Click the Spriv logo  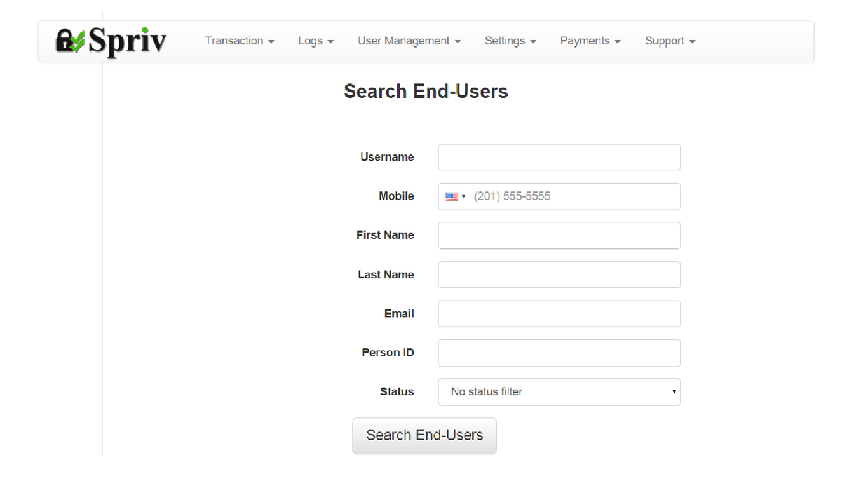111,41
